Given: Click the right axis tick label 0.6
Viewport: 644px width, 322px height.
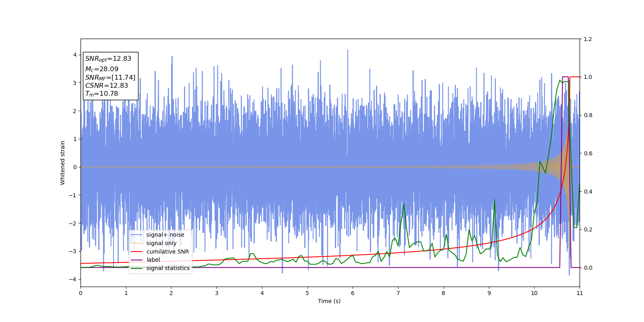Looking at the screenshot, I should (588, 153).
